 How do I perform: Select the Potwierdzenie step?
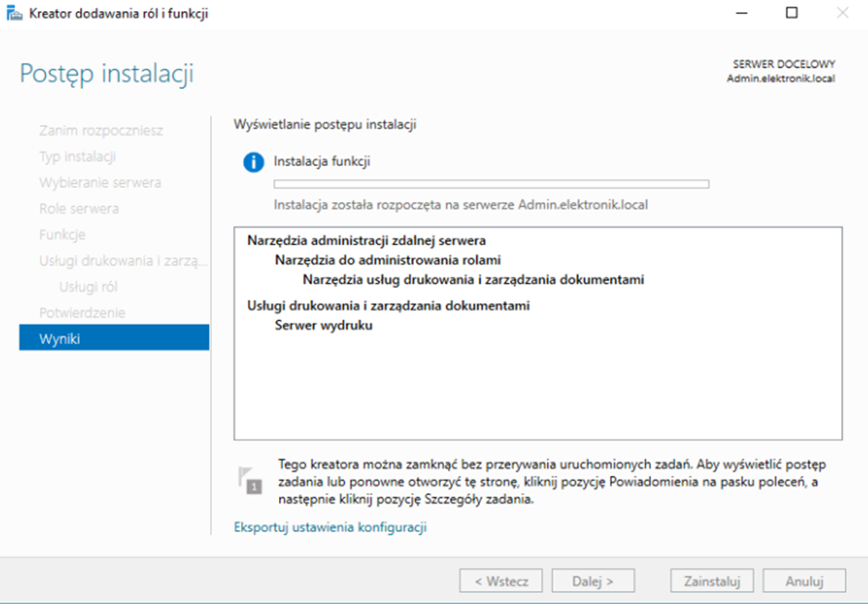point(81,313)
